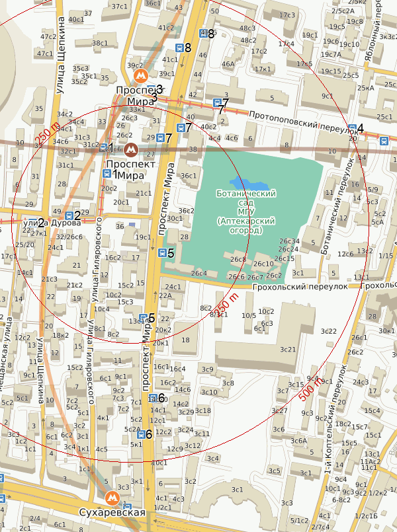Select bus stop 6 near building 5c2
The width and height of the screenshot is (397, 532).
(141, 434)
